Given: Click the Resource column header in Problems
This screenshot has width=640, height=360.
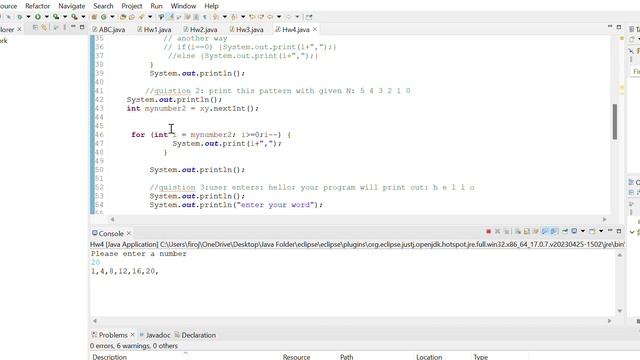Looking at the screenshot, I should click(x=296, y=357).
